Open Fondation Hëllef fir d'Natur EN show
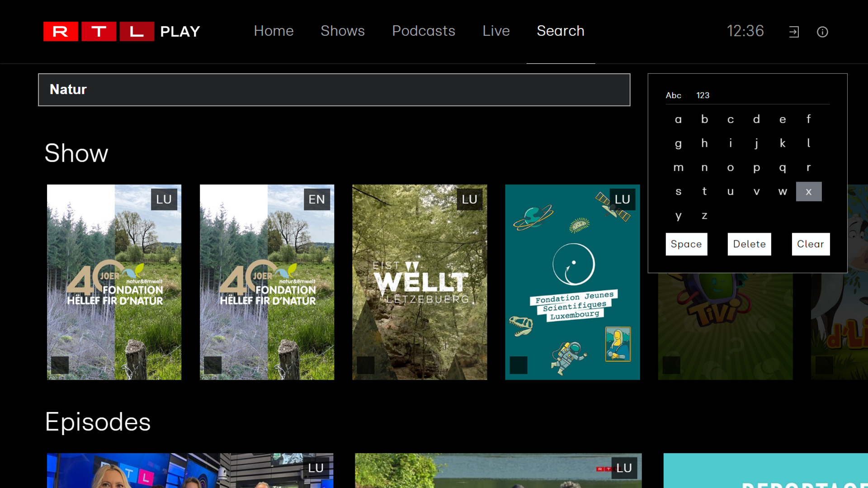The image size is (868, 488). (267, 282)
